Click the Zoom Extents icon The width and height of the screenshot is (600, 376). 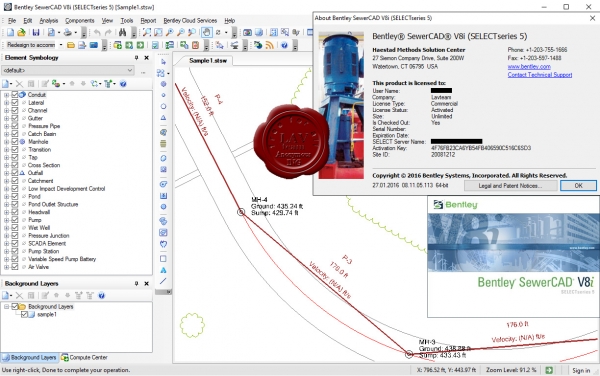147,33
